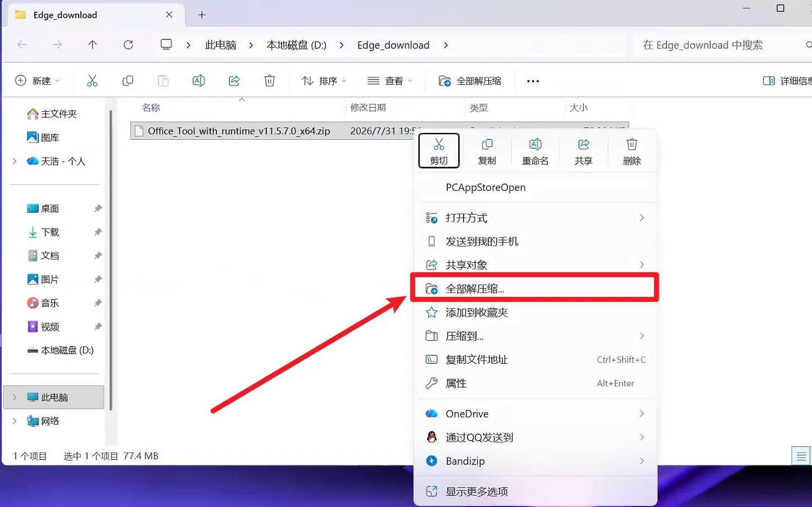Open the 新建 (New) dropdown
The height and width of the screenshot is (507, 812).
pyautogui.click(x=37, y=81)
